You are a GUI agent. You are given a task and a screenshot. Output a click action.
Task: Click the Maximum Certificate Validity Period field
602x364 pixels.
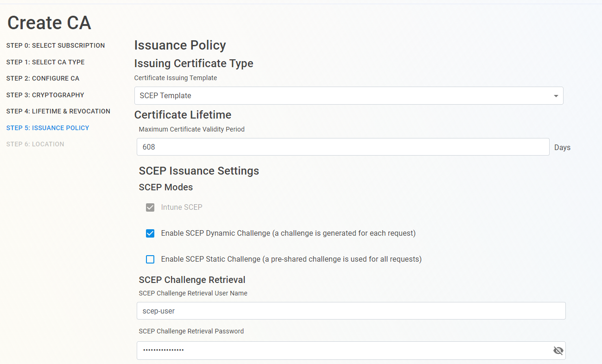343,147
